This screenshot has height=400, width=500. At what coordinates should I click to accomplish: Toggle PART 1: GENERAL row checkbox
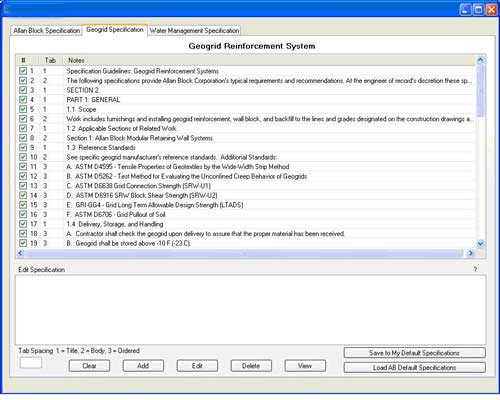point(23,100)
